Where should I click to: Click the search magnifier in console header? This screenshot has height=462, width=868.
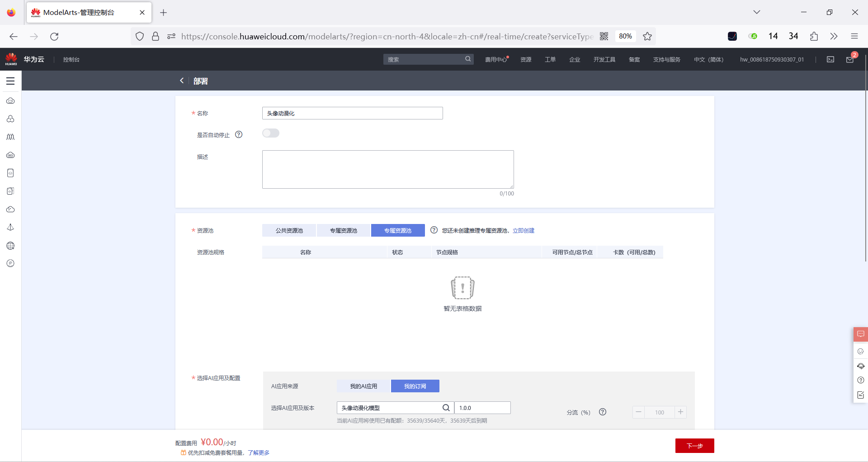tap(468, 59)
